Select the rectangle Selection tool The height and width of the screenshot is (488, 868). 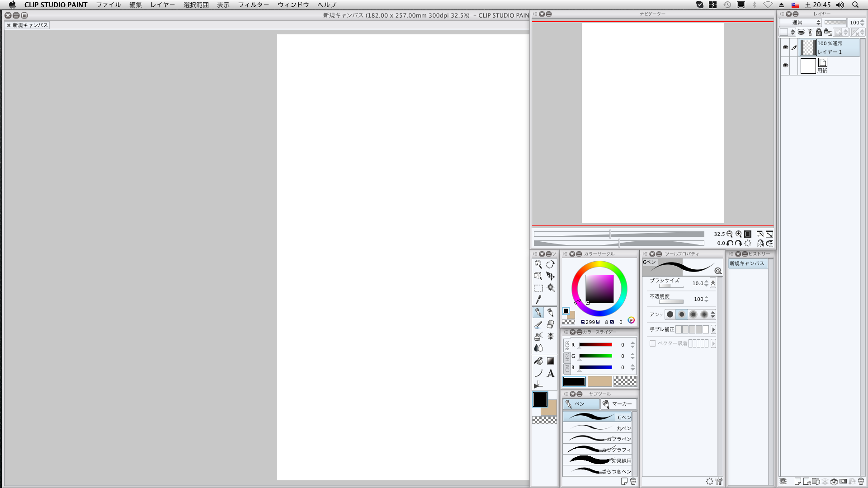(x=538, y=288)
